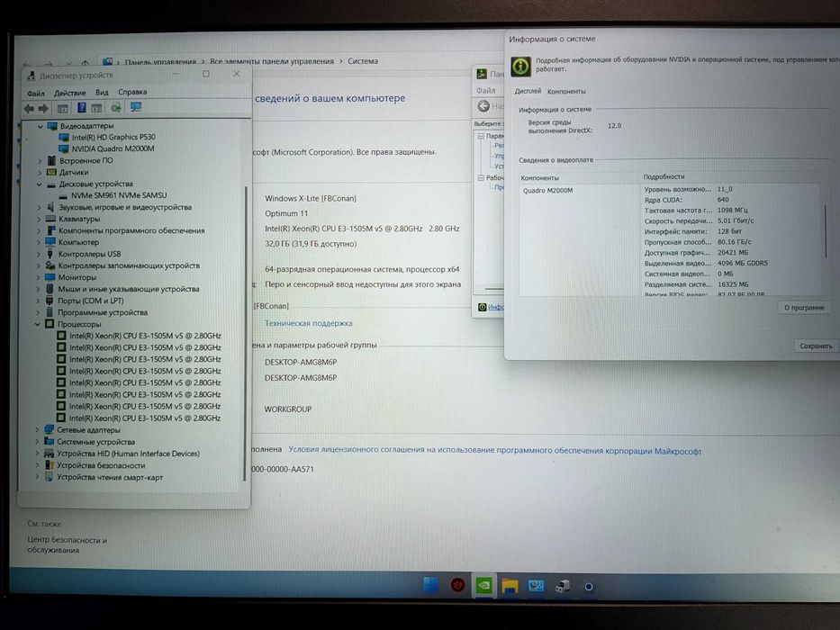
Task: Select the Мыши и иные указывающие устройства category
Action: tap(129, 289)
